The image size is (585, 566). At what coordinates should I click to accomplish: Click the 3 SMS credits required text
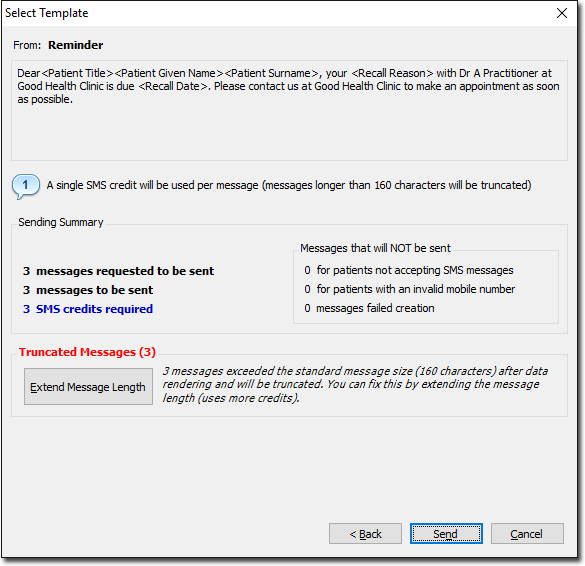coord(88,309)
